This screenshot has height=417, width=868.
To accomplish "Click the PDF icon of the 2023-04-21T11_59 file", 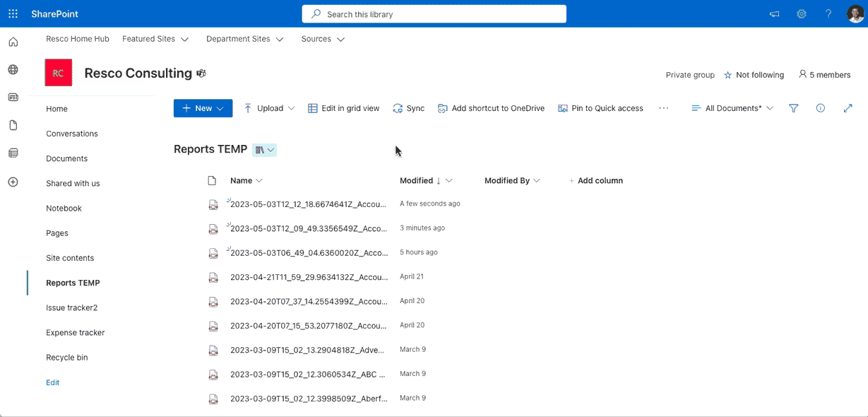I will coord(213,278).
